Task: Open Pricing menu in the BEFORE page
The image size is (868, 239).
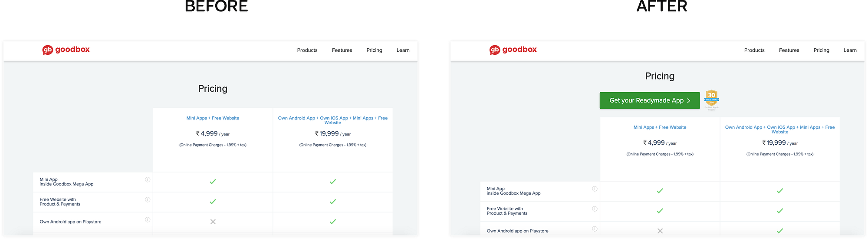Action: coord(374,50)
